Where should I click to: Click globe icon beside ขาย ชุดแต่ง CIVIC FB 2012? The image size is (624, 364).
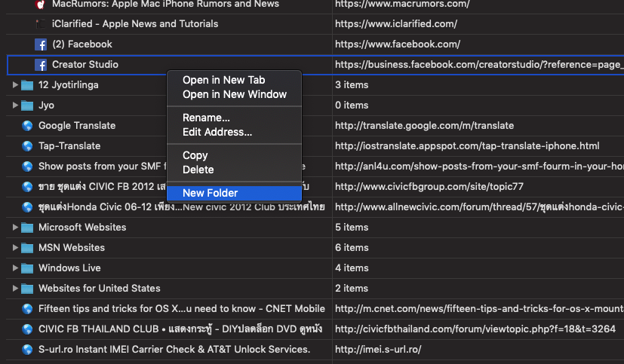tap(27, 186)
